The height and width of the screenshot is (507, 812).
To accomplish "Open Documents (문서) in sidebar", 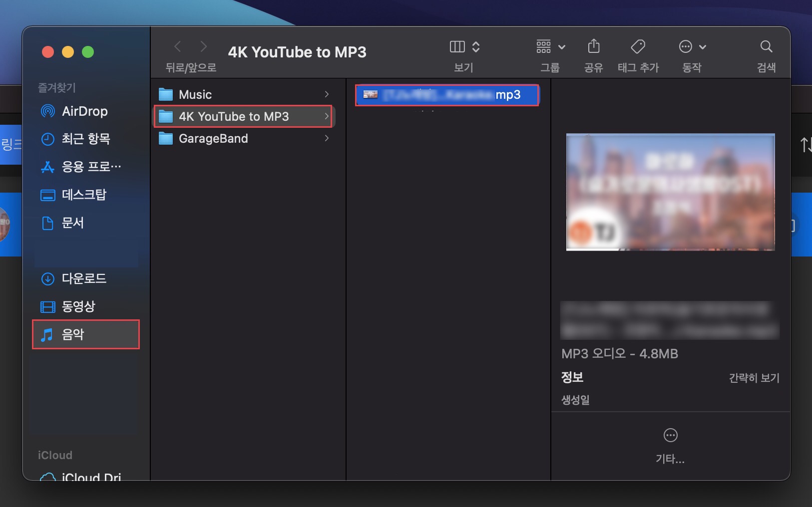I will 85,223.
